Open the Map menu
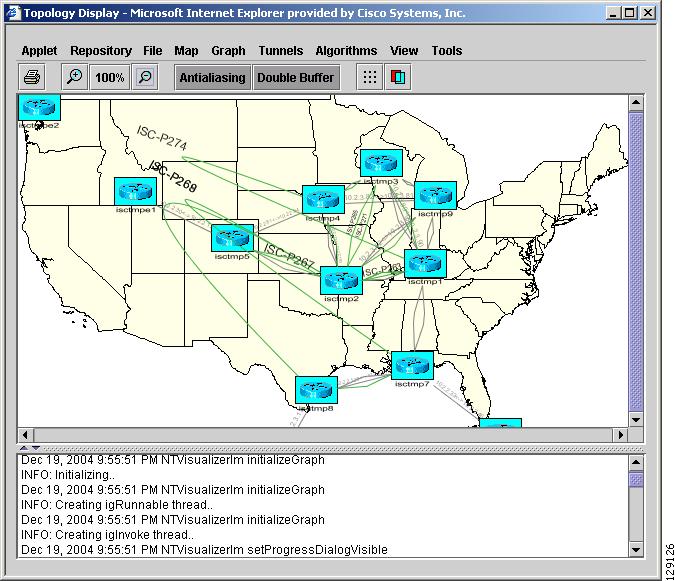Screen dimensions: 675x581 point(186,51)
